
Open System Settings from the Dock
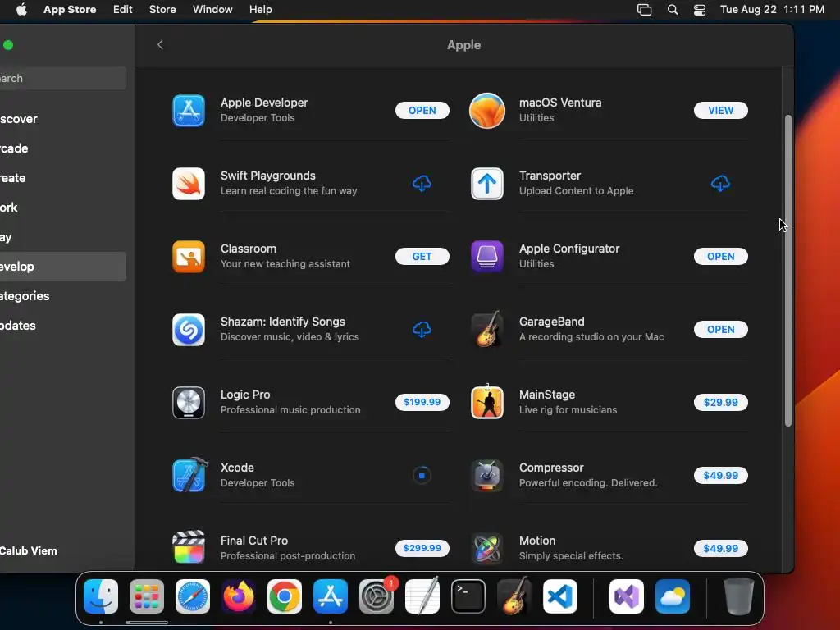point(377,596)
